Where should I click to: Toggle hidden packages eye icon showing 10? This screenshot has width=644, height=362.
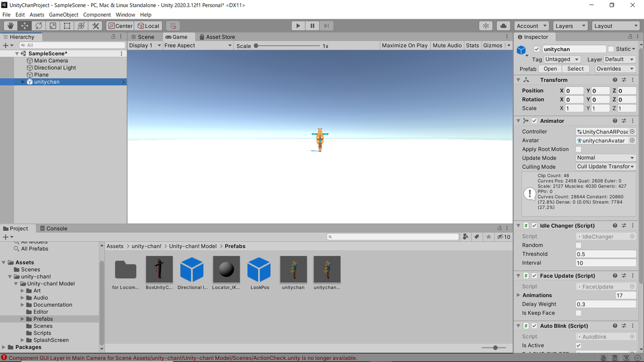[504, 237]
